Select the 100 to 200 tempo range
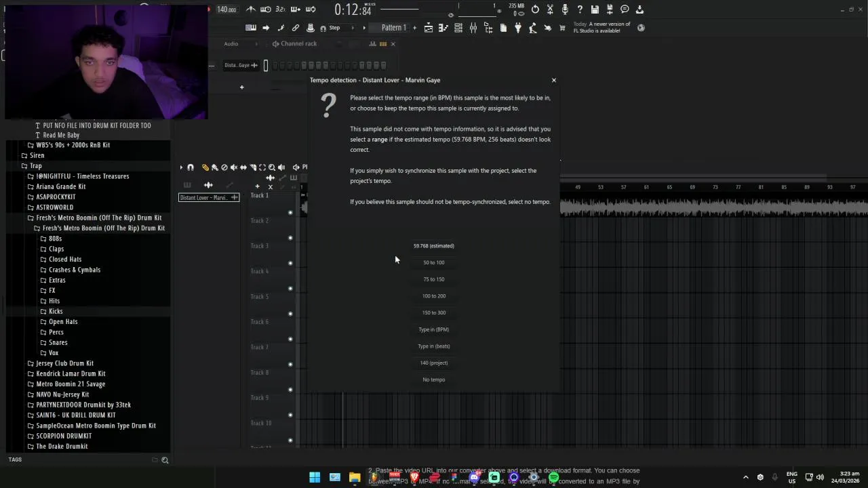 [434, 296]
